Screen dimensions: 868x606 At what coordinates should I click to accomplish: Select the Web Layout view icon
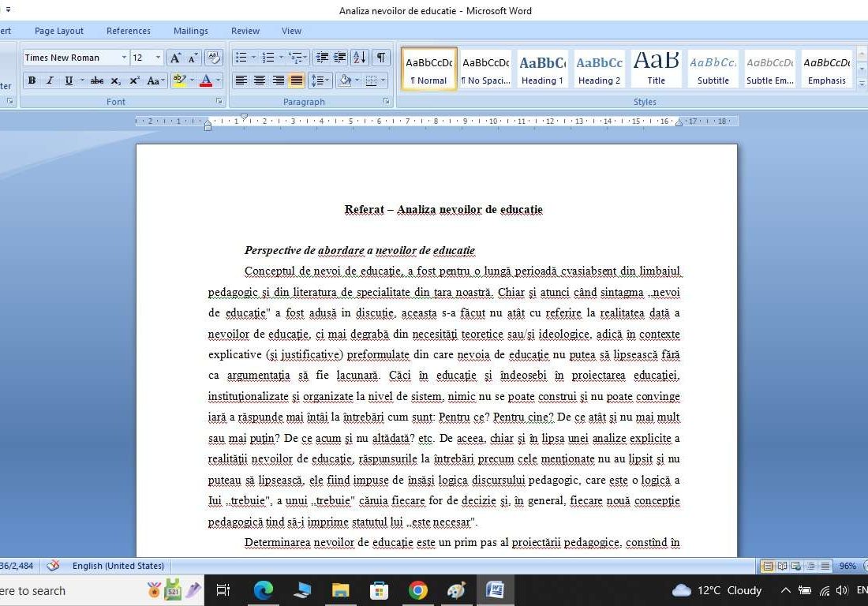click(796, 566)
